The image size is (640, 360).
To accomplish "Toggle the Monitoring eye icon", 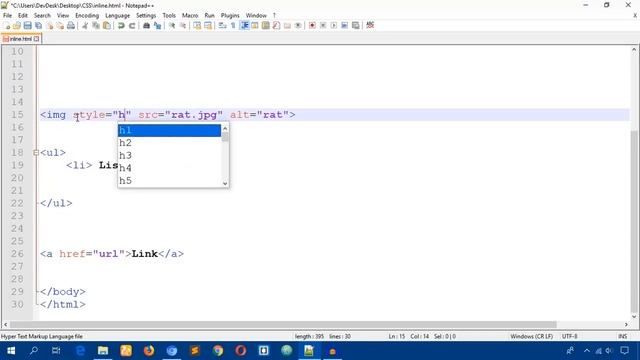I will click(298, 26).
